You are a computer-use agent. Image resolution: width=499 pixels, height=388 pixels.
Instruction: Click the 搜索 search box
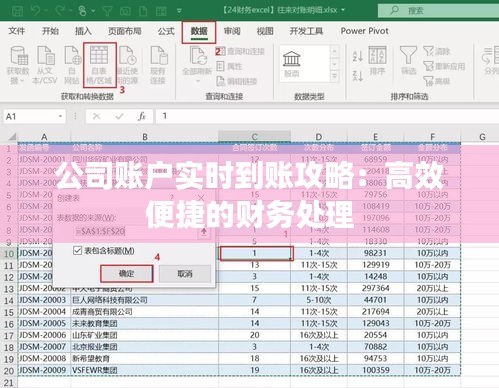[438, 11]
